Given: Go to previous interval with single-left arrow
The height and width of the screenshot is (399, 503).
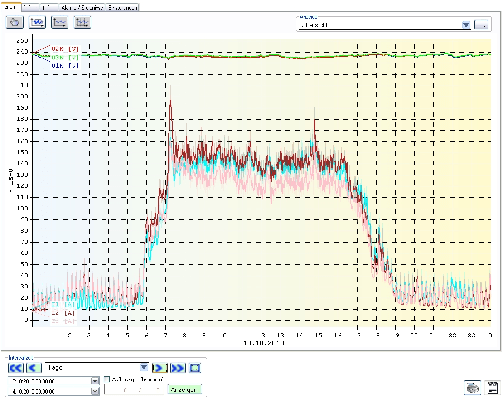Looking at the screenshot, I should [34, 368].
